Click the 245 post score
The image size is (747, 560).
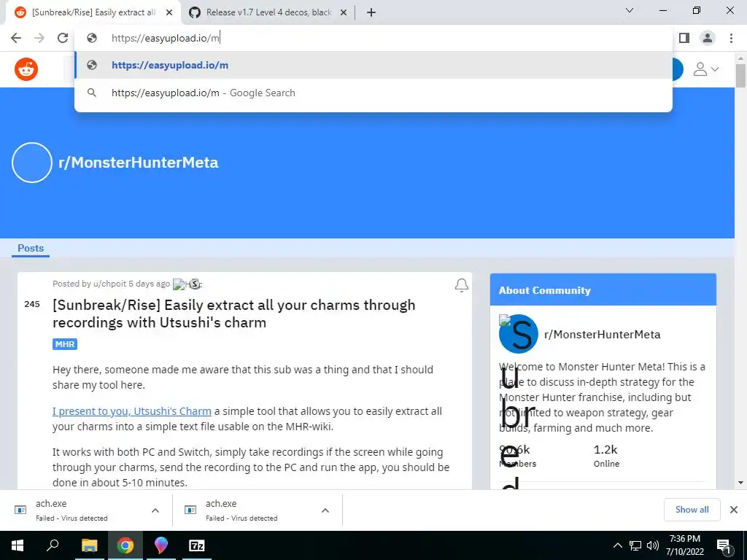click(32, 304)
